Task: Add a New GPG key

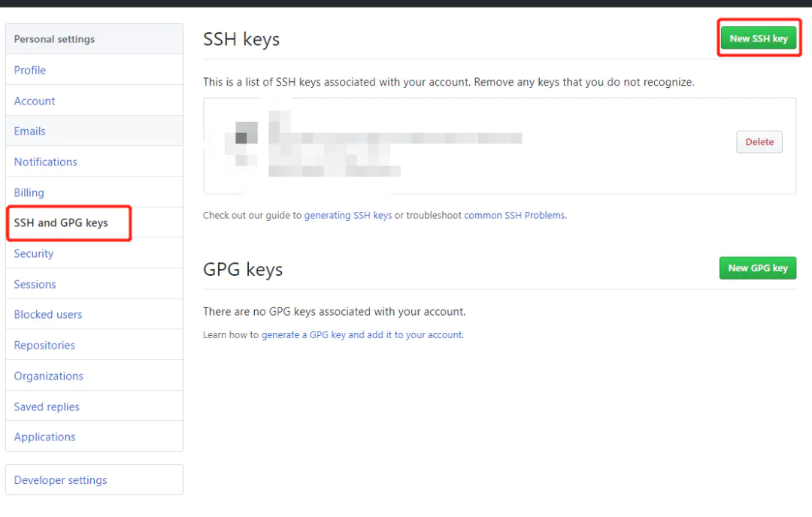Action: coord(757,268)
